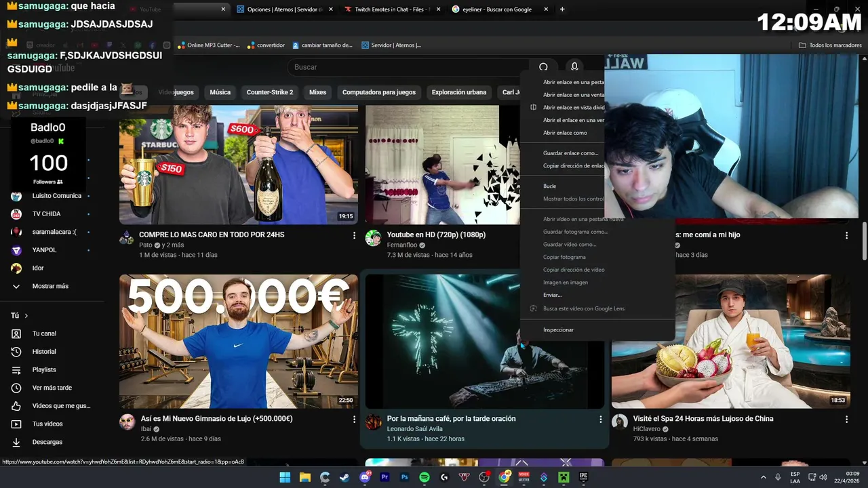This screenshot has width=868, height=488.
Task: Filter by Computadora para juegos chip
Action: click(379, 92)
